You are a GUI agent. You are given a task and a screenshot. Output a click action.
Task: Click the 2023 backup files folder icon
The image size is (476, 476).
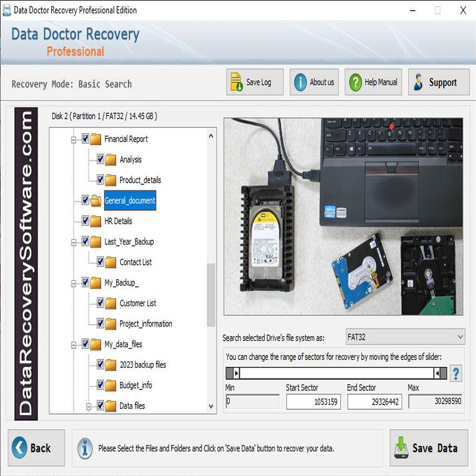pos(111,365)
